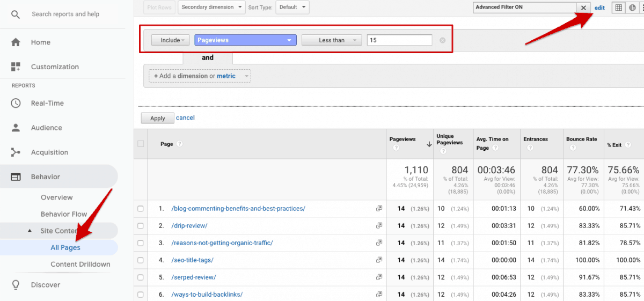The image size is (644, 301).
Task: Open the Audience reports section
Action: point(47,128)
